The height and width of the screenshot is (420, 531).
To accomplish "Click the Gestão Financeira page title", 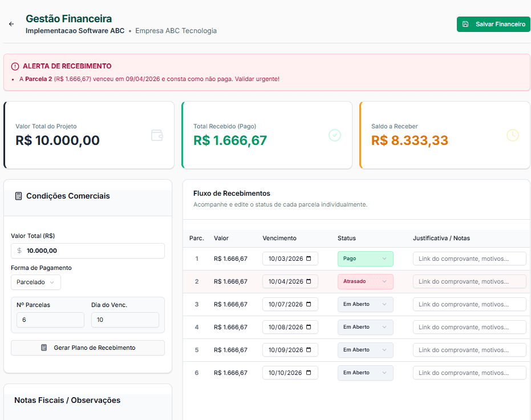I will point(69,19).
